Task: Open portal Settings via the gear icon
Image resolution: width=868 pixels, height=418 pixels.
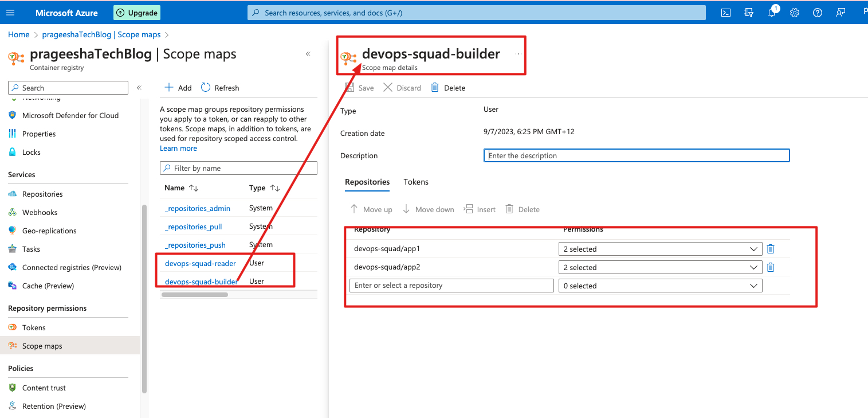Action: coord(795,12)
